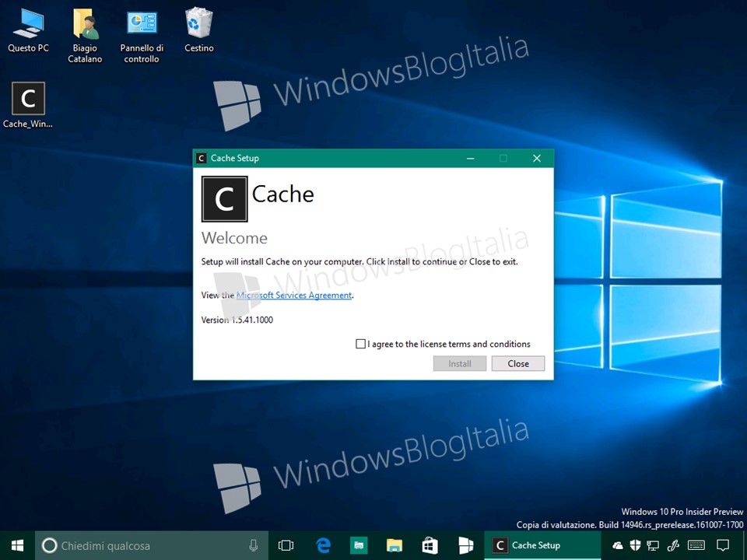Select the Cache_Win installer desktop icon
The width and height of the screenshot is (747, 560).
pos(28,105)
